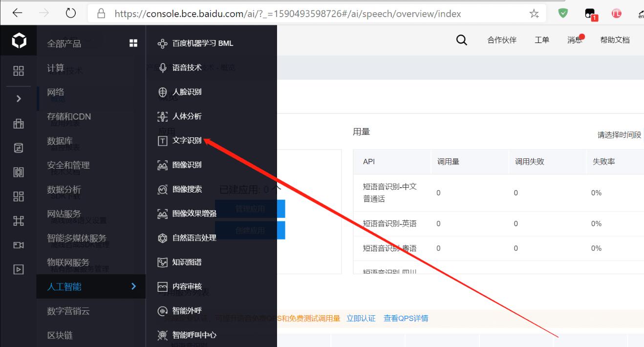Click the buildings icon in left rail
This screenshot has height=347, width=644.
pyautogui.click(x=18, y=123)
